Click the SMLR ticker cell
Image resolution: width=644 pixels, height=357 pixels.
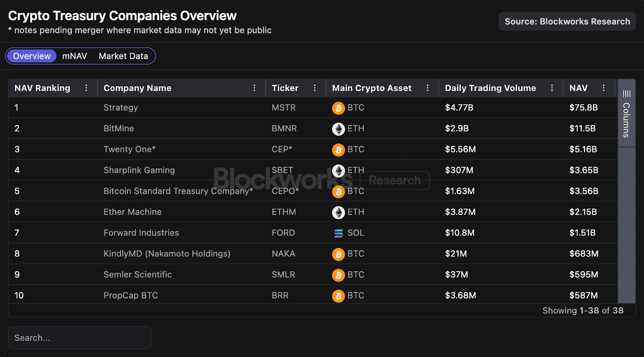[x=283, y=274]
